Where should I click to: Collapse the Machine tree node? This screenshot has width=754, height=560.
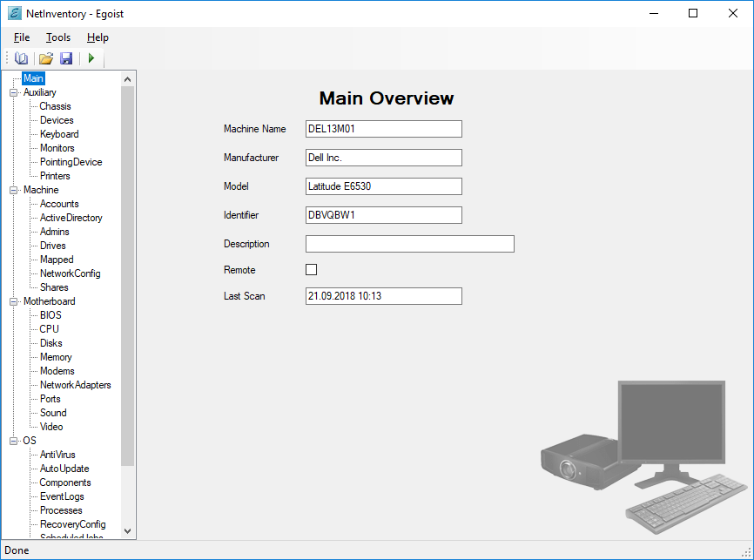[13, 190]
